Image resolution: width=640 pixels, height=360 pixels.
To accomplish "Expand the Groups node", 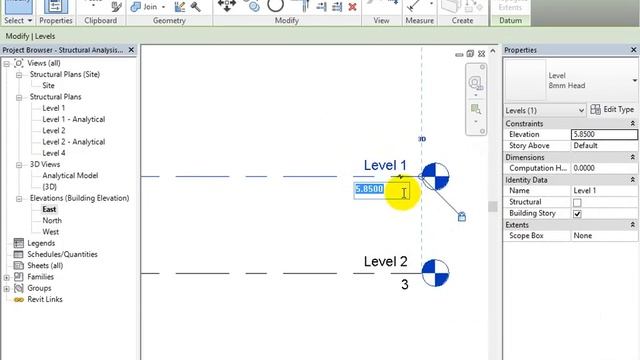I will click(7, 289).
